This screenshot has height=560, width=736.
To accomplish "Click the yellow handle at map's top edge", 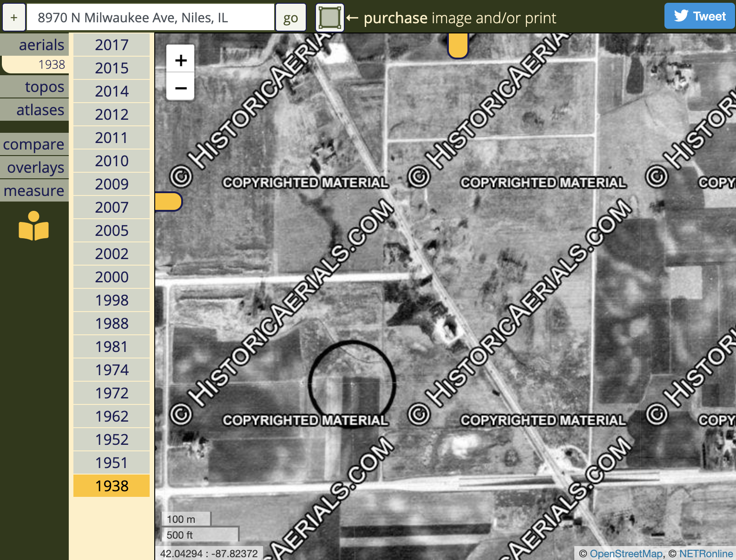I will click(458, 46).
